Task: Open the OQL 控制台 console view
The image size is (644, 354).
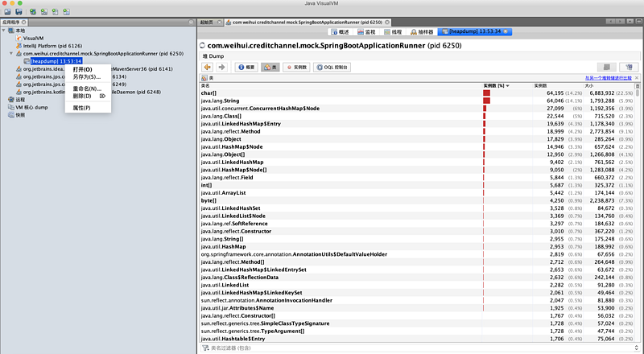Action: click(332, 67)
